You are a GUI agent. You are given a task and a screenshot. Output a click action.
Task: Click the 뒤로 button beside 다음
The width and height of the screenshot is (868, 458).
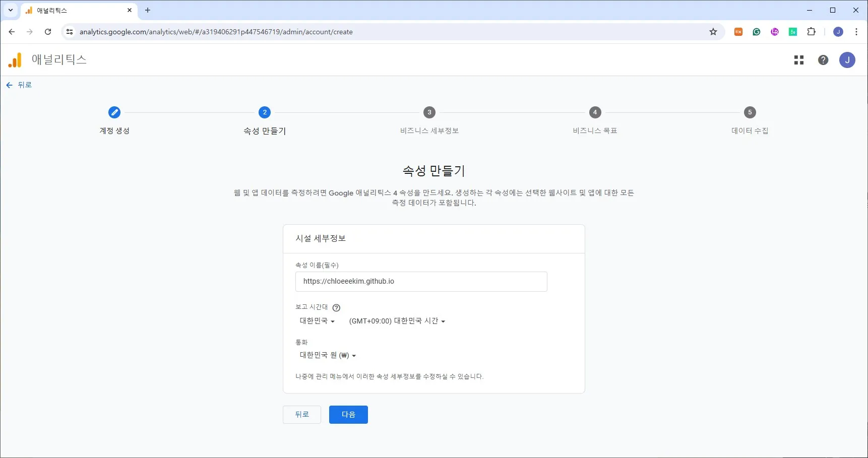302,415
